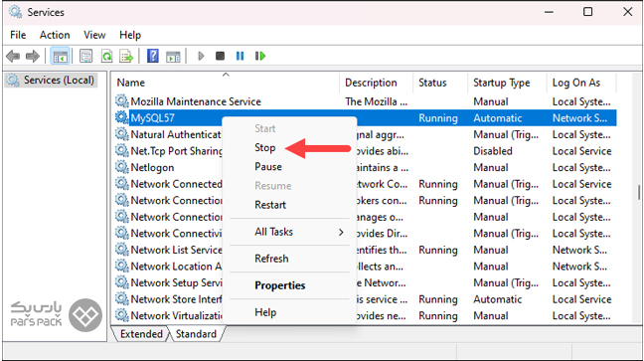Click the Pause Service toolbar icon

[240, 56]
